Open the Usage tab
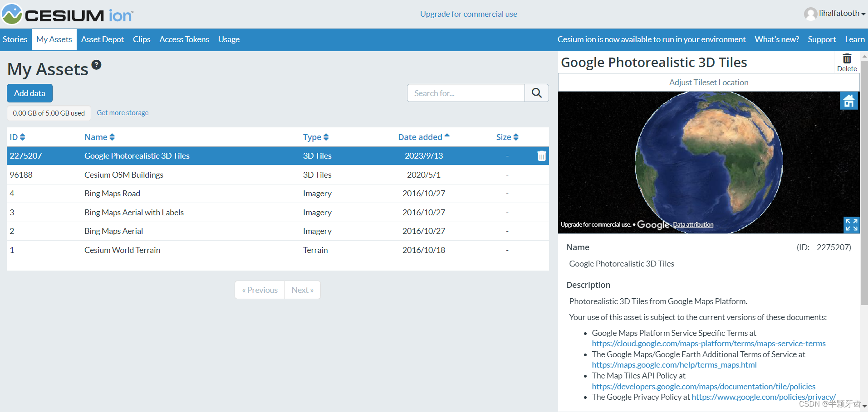The height and width of the screenshot is (412, 868). coord(229,39)
